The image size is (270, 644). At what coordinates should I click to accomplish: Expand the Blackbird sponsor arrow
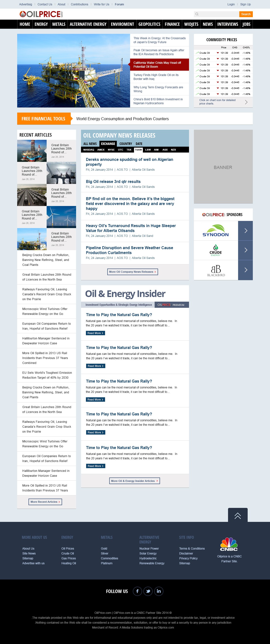pos(245,270)
